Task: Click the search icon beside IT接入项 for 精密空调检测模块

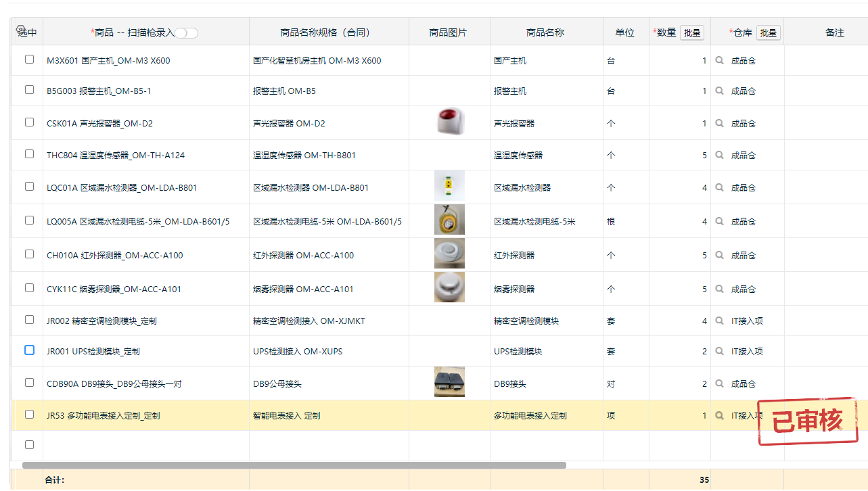Action: click(x=720, y=321)
